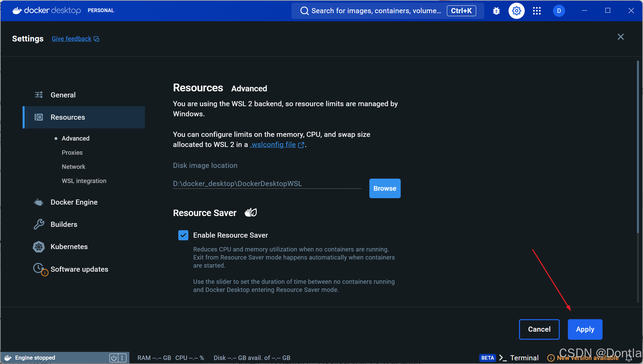Image resolution: width=643 pixels, height=364 pixels.
Task: Click Browse for disk image location
Action: (x=385, y=188)
